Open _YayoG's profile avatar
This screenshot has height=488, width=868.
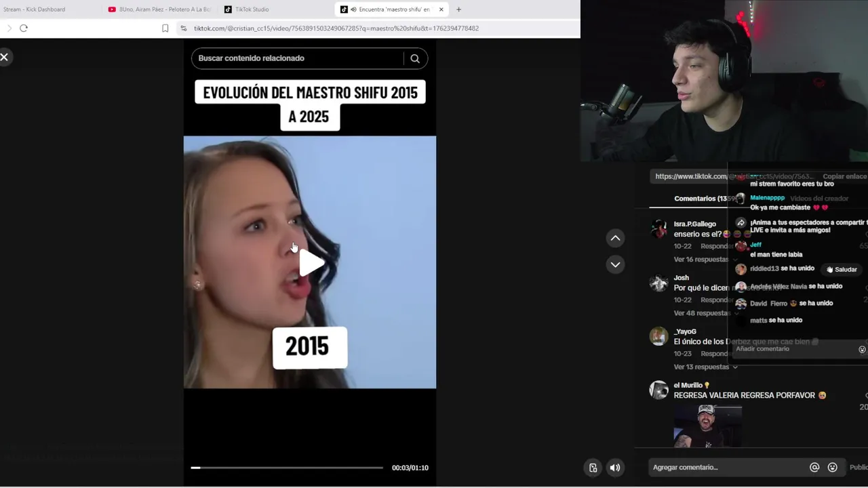pos(658,336)
